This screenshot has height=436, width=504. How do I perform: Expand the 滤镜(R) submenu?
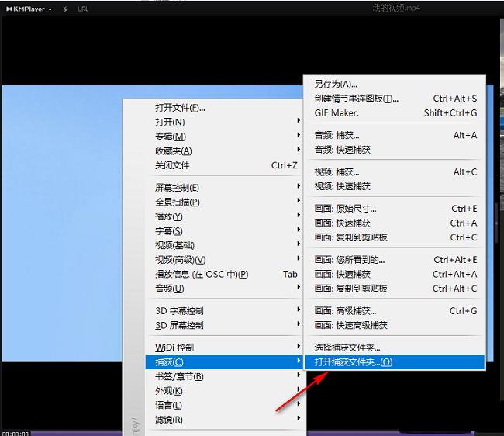[169, 420]
